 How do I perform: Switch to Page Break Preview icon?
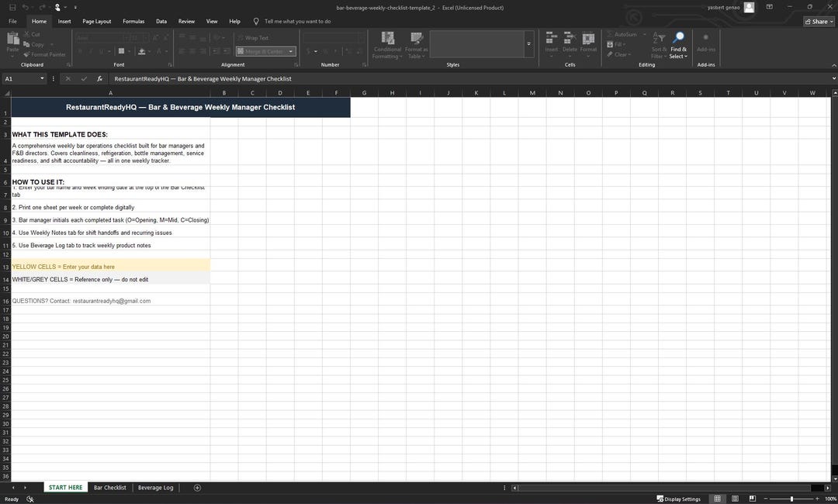click(x=752, y=499)
